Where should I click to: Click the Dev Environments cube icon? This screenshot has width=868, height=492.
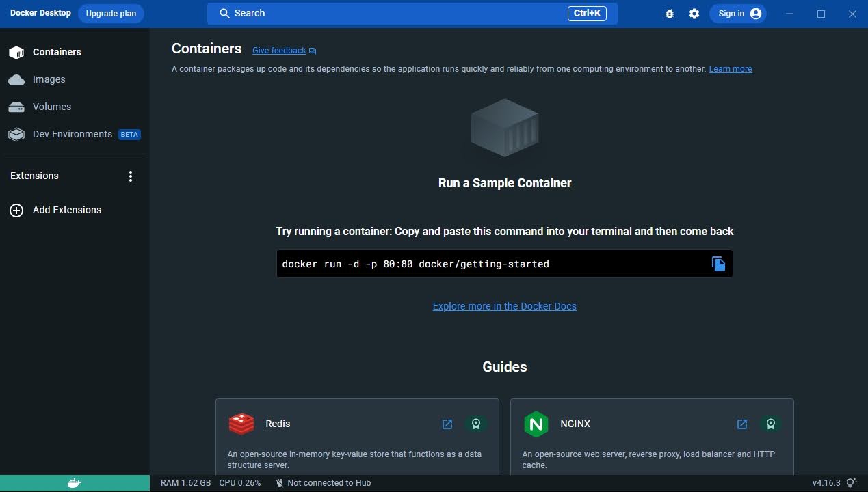tap(16, 135)
